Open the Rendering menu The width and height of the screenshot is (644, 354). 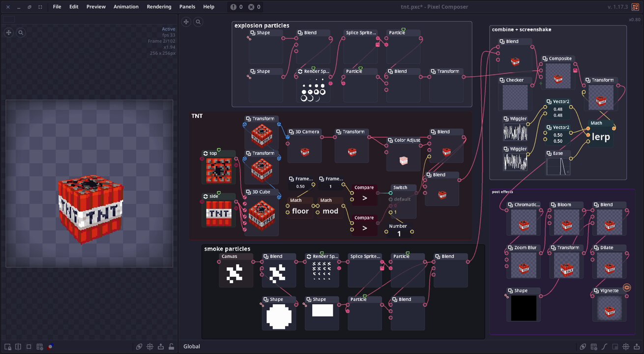point(159,7)
